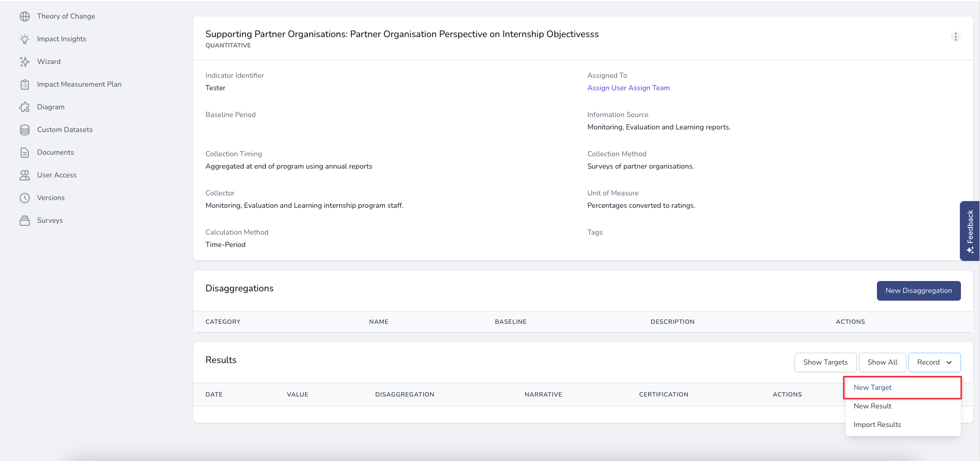Click the Surveys tray icon
Image resolution: width=980 pixels, height=461 pixels.
(25, 221)
